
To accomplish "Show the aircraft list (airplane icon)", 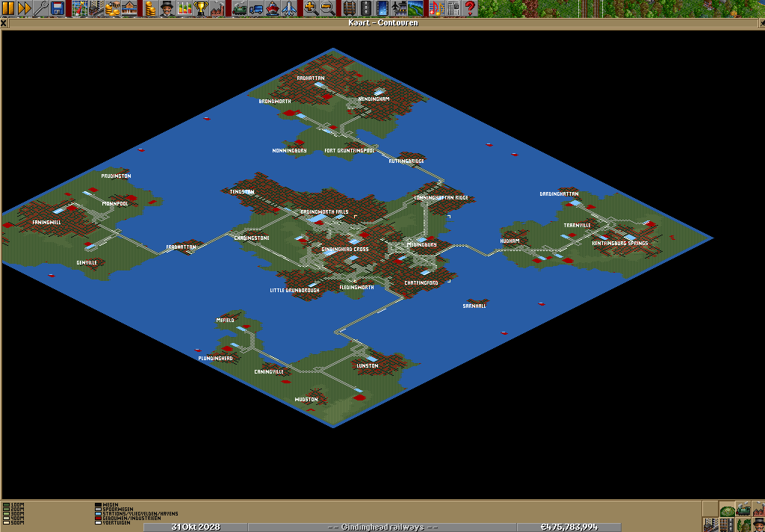I will pos(289,8).
